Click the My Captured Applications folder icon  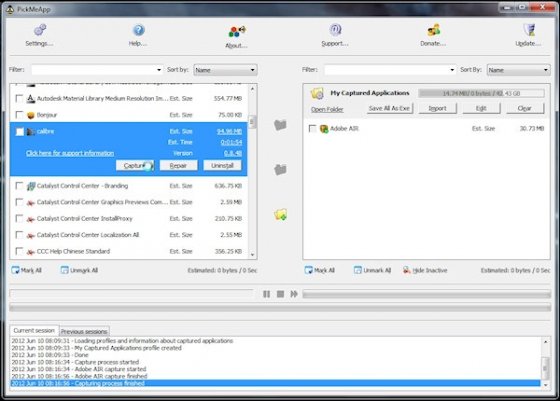pyautogui.click(x=317, y=93)
